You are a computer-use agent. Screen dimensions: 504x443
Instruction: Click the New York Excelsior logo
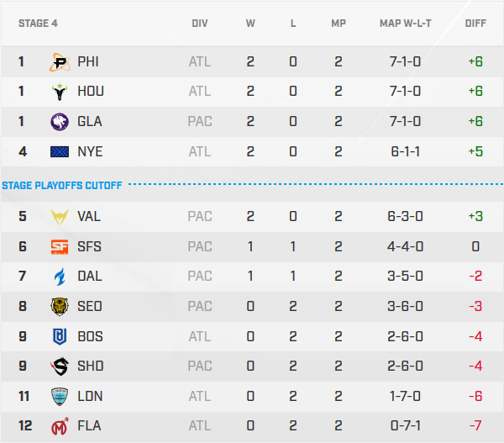pyautogui.click(x=60, y=151)
